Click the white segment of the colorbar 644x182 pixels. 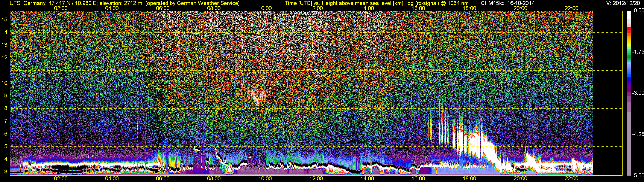tap(629, 15)
